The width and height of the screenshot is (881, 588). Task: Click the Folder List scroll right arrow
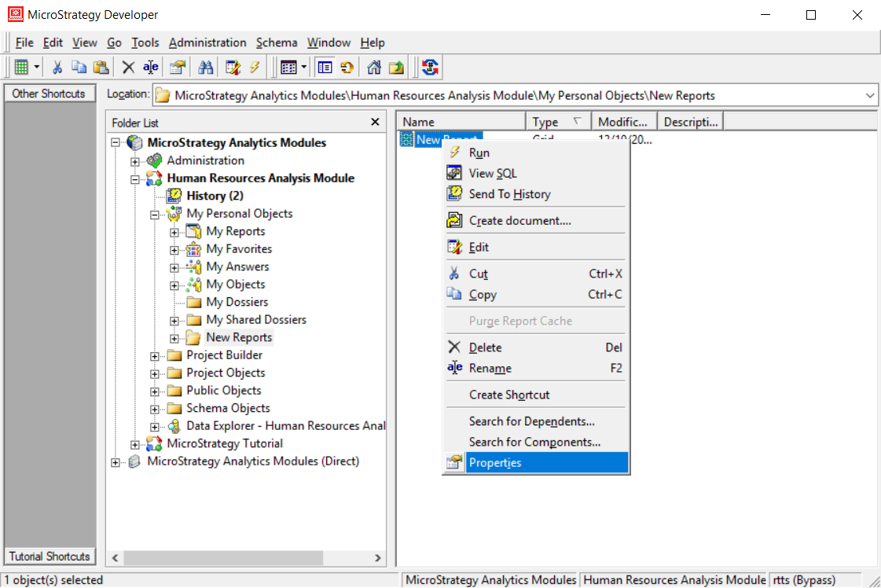click(377, 557)
